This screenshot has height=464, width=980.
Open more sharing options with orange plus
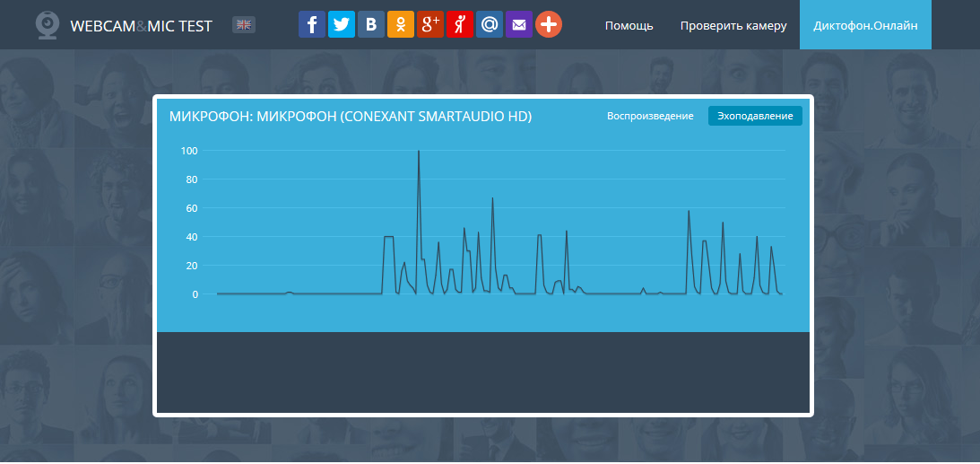[548, 25]
